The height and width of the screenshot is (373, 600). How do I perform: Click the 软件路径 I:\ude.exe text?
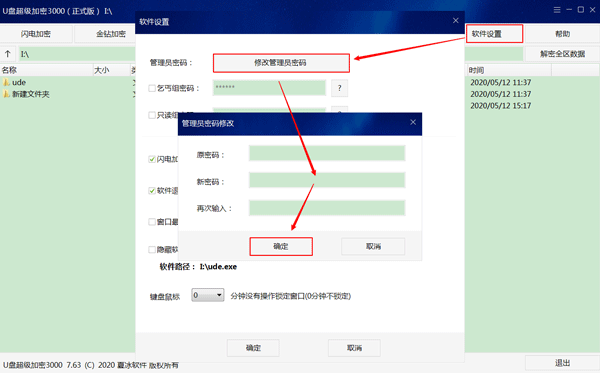coord(198,267)
